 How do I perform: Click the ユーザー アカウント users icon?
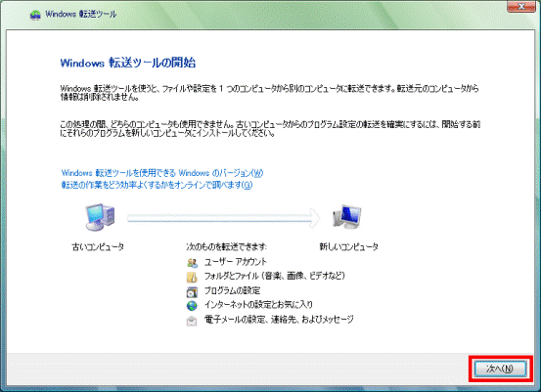pyautogui.click(x=192, y=263)
